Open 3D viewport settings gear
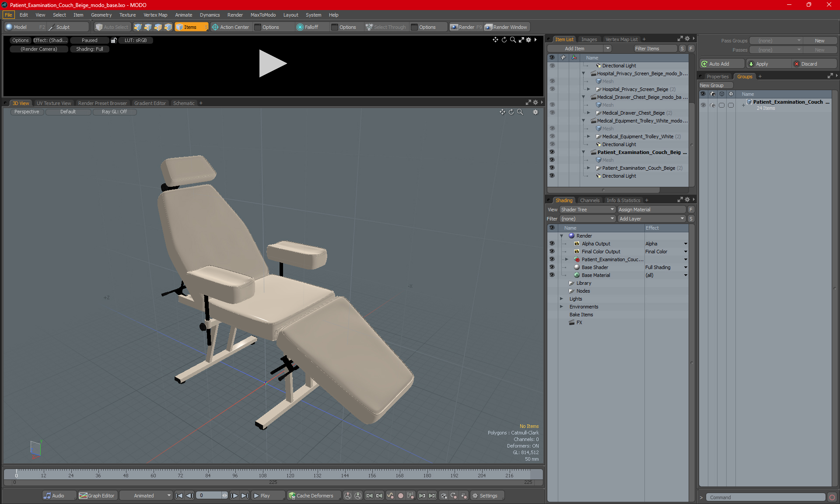Image resolution: width=840 pixels, height=504 pixels. (535, 112)
